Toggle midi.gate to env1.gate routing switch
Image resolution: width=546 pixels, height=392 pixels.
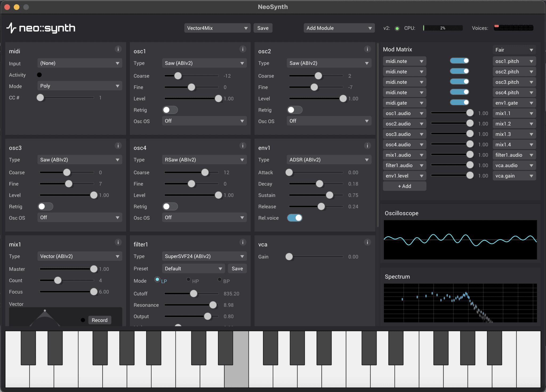pyautogui.click(x=459, y=103)
